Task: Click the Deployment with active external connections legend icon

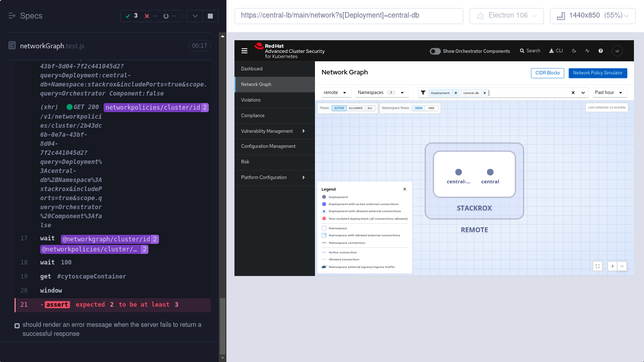Action: (324, 204)
